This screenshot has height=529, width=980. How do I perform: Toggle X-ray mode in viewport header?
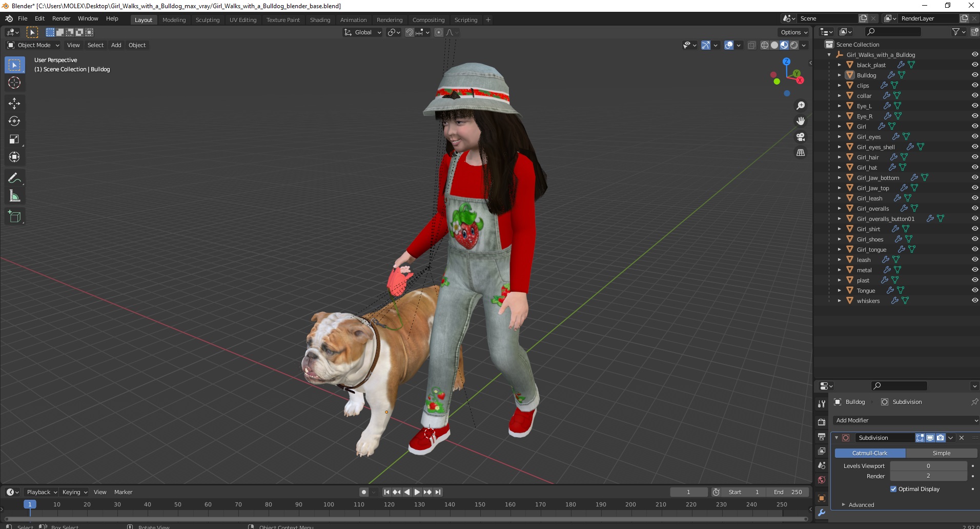pyautogui.click(x=751, y=45)
